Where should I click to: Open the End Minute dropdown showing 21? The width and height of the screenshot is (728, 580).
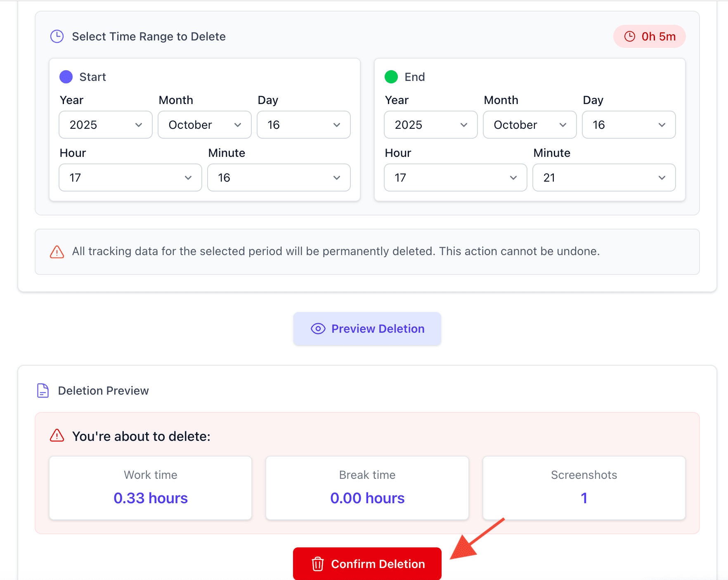coord(603,178)
